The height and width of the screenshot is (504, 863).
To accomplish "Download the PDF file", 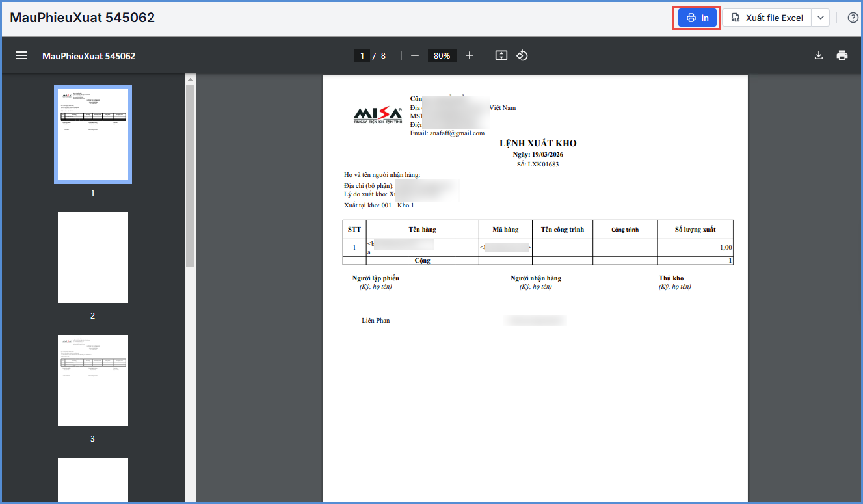I will [x=819, y=55].
